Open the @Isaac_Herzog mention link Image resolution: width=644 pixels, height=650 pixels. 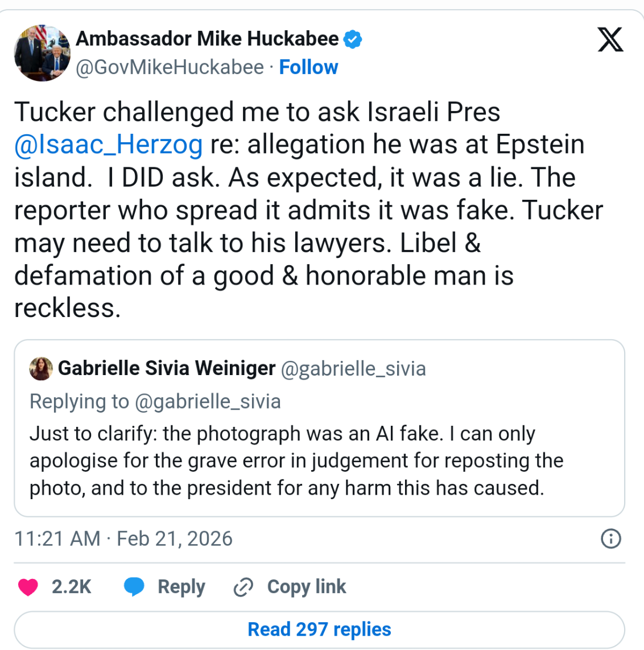coord(108,145)
